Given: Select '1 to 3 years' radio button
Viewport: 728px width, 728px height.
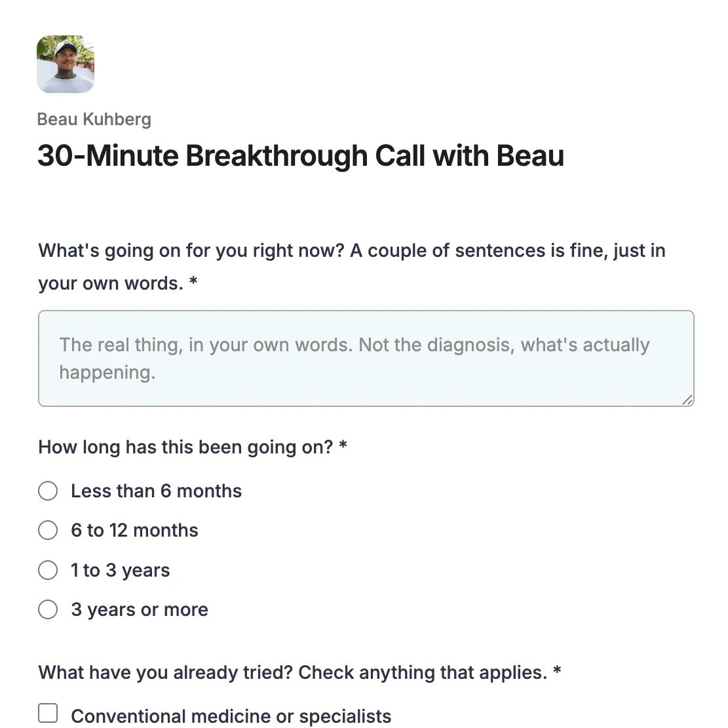Looking at the screenshot, I should pyautogui.click(x=48, y=570).
